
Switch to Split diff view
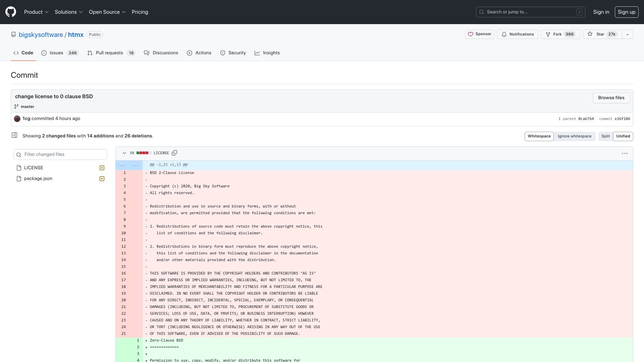click(x=605, y=136)
